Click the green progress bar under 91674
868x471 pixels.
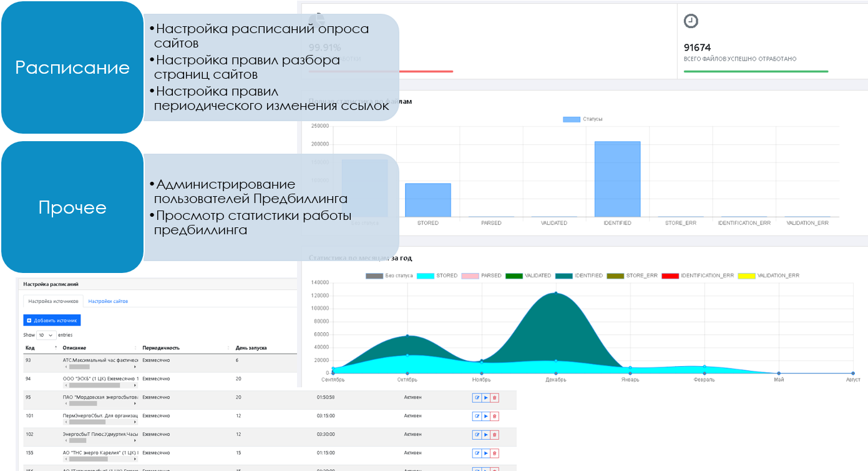pos(756,71)
